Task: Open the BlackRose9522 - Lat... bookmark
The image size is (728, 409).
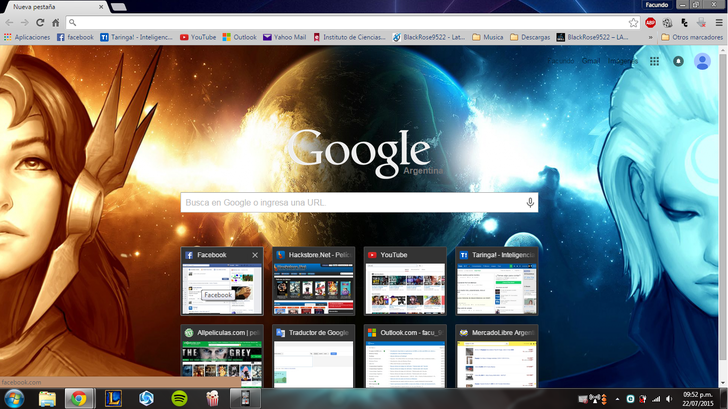Action: pos(429,37)
